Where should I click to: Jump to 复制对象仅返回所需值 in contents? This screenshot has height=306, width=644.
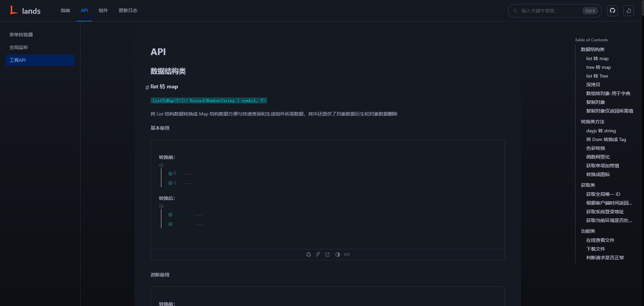click(x=610, y=111)
